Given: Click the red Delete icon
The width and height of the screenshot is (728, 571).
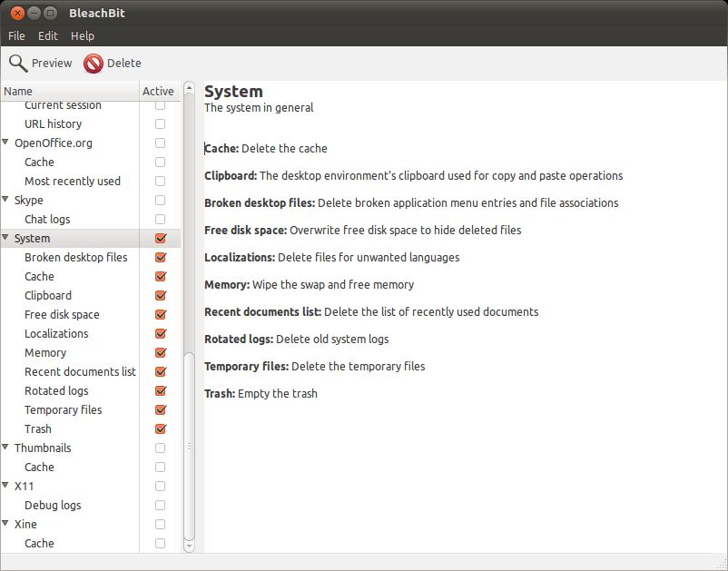Looking at the screenshot, I should tap(93, 64).
